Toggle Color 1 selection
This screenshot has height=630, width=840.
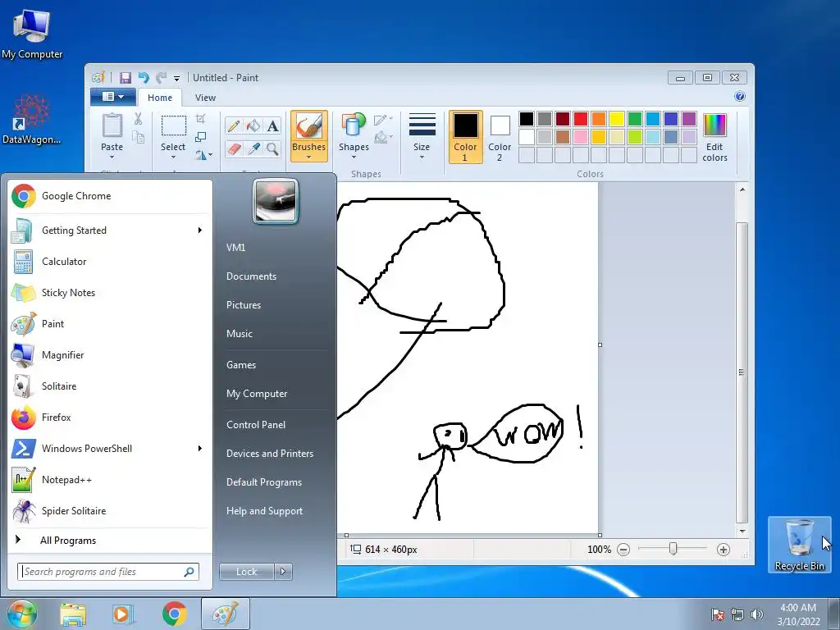[465, 137]
